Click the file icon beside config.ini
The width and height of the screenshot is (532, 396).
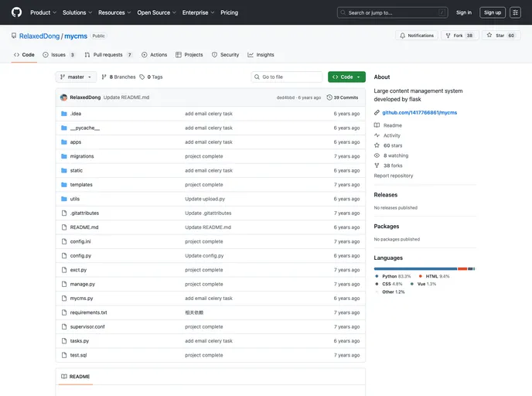pos(63,241)
